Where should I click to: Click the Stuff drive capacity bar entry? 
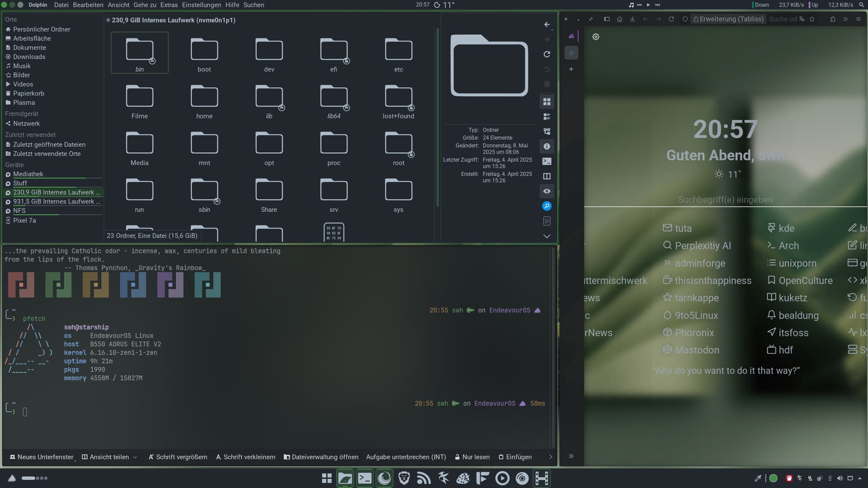click(20, 183)
